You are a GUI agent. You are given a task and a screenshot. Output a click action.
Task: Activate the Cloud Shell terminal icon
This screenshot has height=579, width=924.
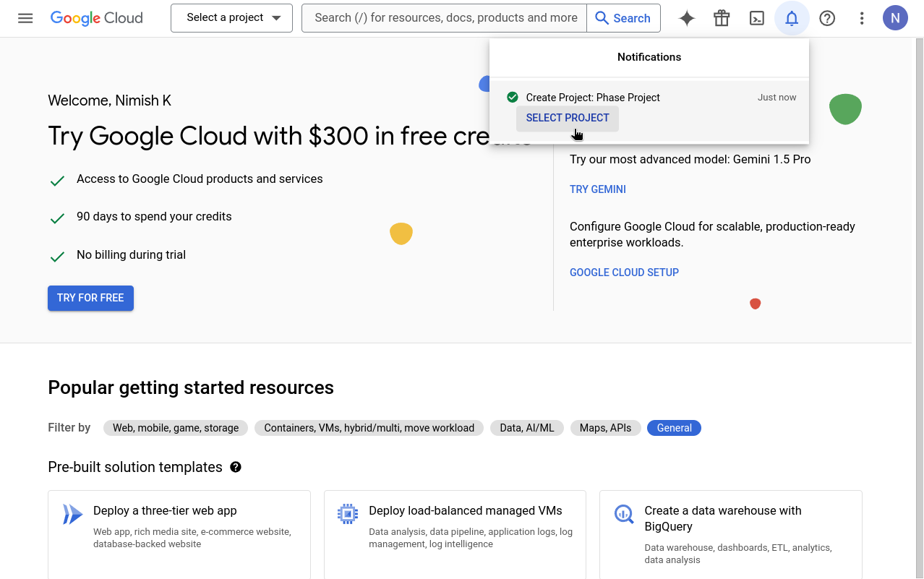click(756, 18)
